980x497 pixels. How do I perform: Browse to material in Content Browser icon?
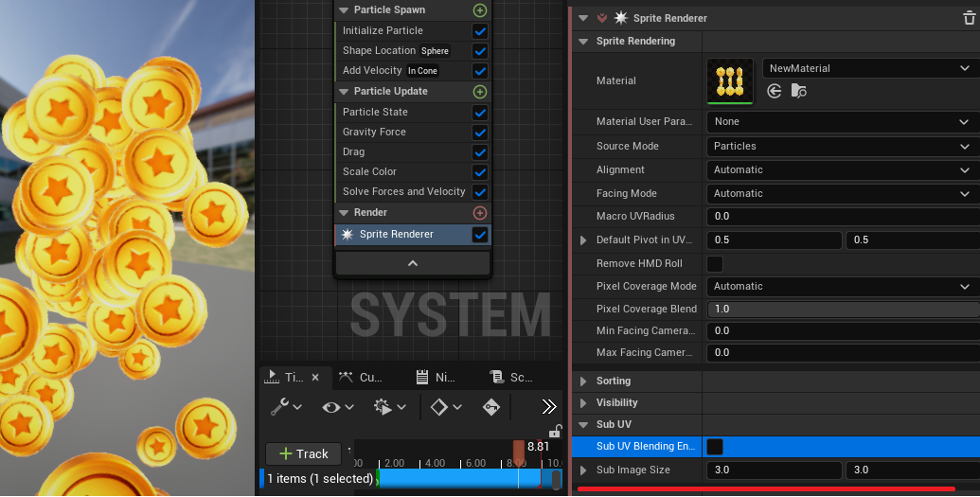click(x=799, y=91)
